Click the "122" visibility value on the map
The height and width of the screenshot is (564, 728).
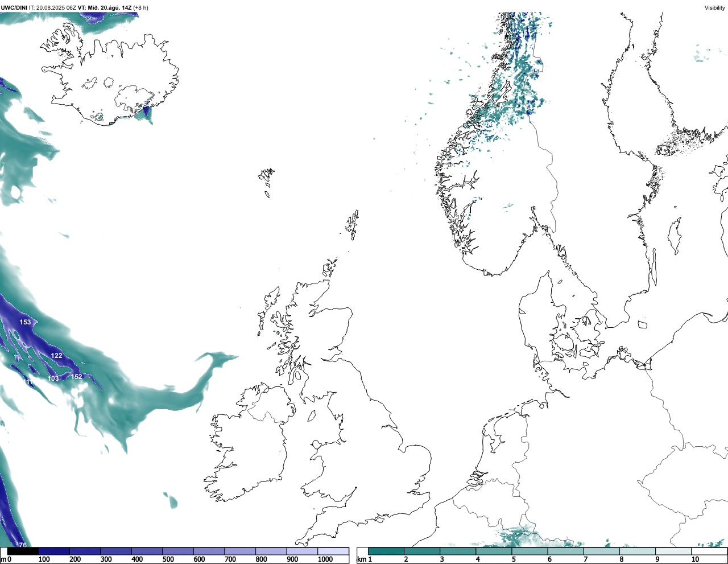point(56,356)
